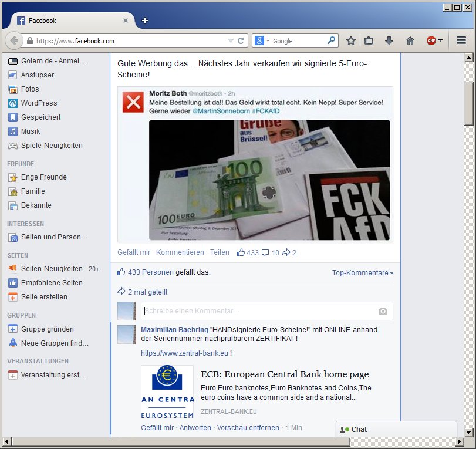The width and height of the screenshot is (476, 449).
Task: Open the URL bar history dropdown arrow
Action: [x=231, y=40]
